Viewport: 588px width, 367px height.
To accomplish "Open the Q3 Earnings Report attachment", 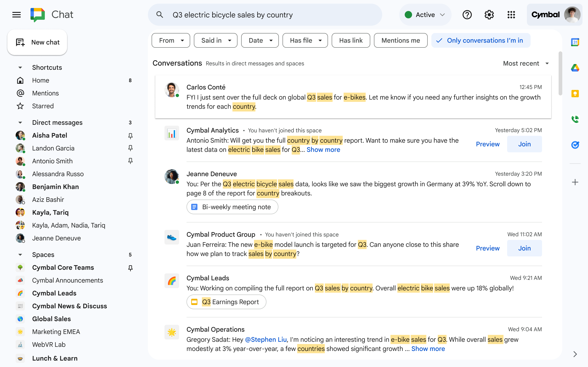I will pyautogui.click(x=226, y=302).
